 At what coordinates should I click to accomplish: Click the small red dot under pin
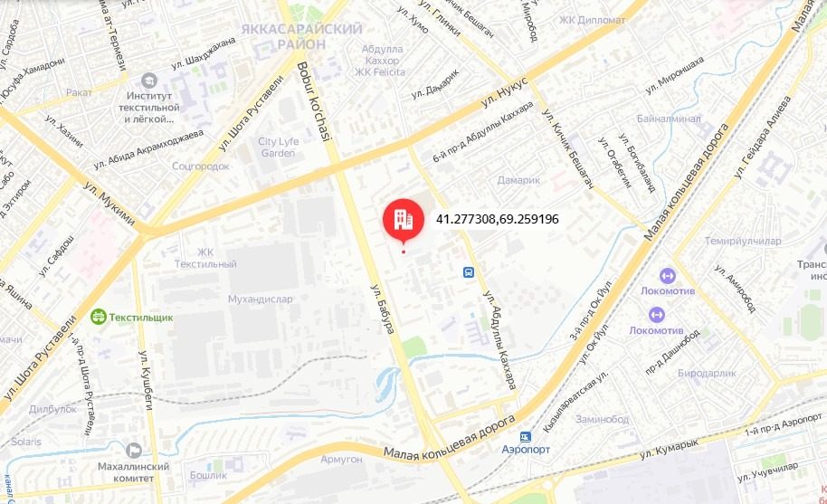pyautogui.click(x=404, y=252)
